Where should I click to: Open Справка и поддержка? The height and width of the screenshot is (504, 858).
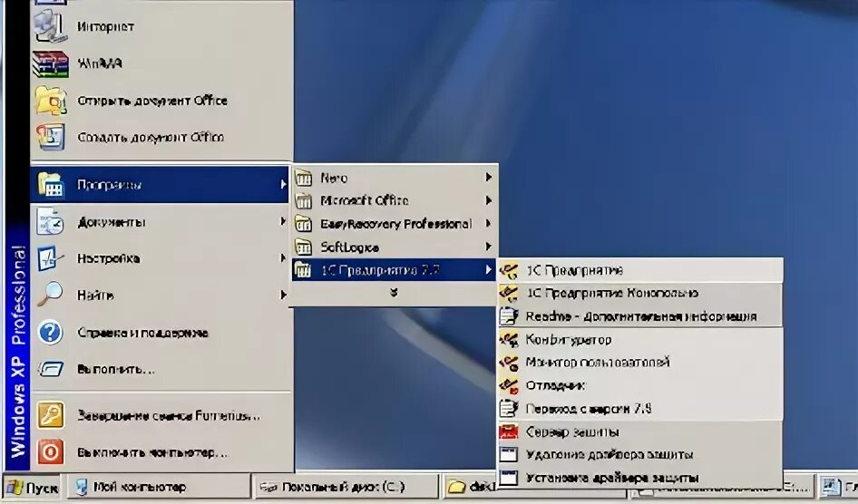(x=161, y=333)
